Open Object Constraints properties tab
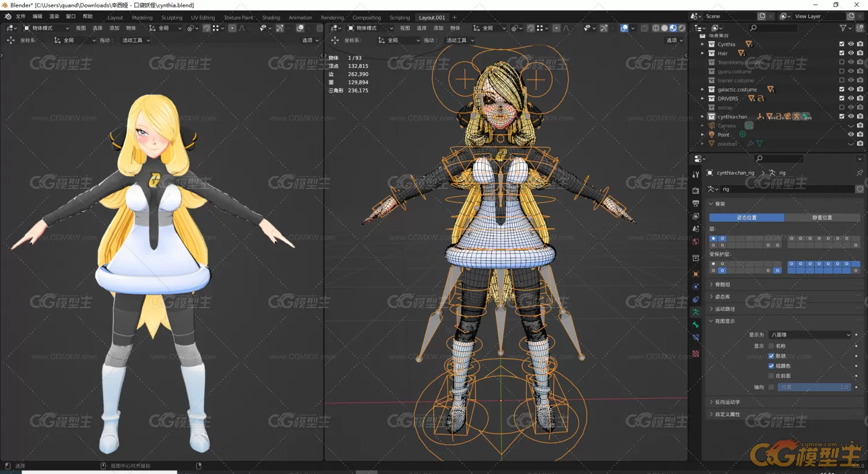Viewport: 868px width, 474px height. (x=696, y=299)
